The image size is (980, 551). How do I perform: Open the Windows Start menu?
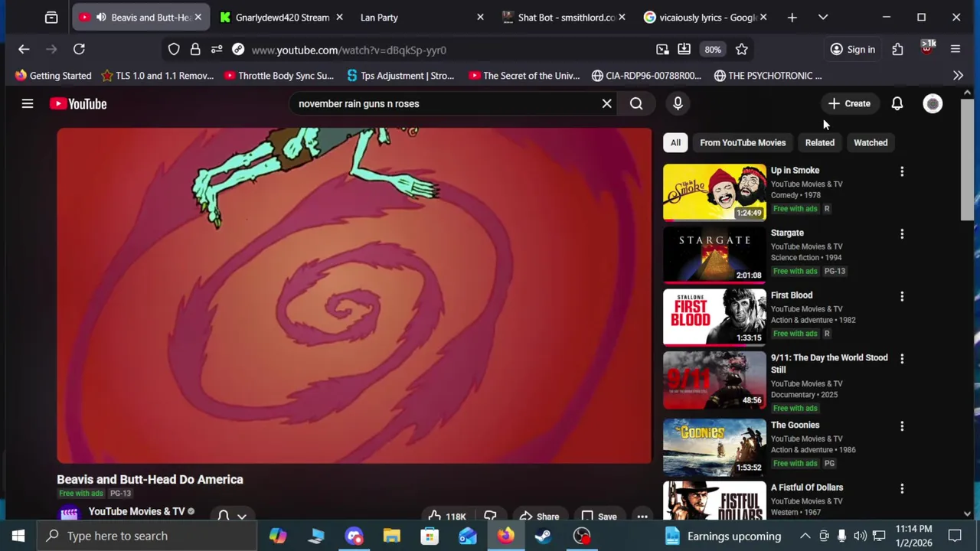pos(18,536)
